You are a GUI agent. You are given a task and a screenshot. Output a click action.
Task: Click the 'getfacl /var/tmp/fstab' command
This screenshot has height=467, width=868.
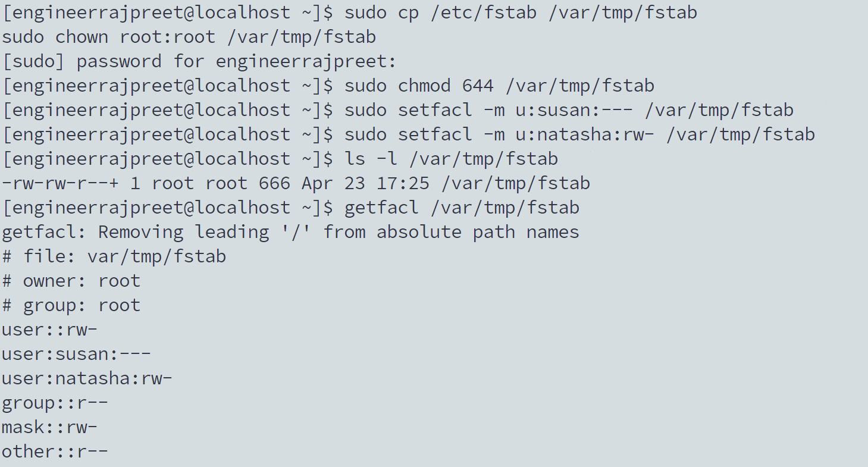462,208
